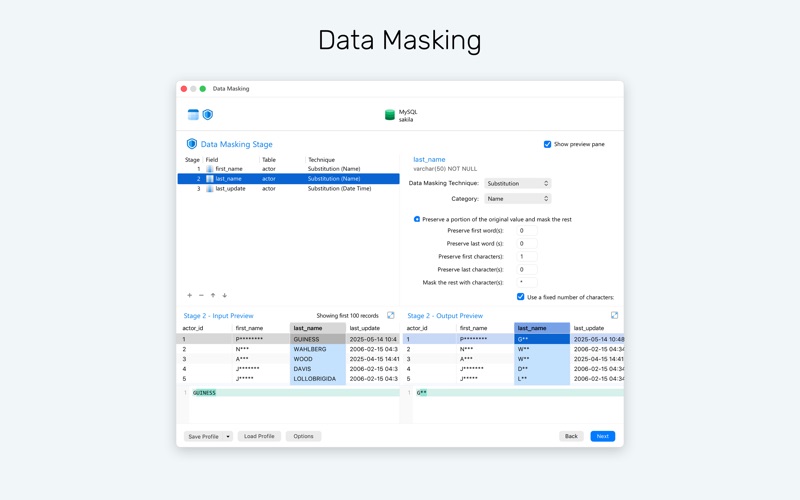Click Substitution (Date Time) technique cell
800x500 pixels.
point(339,189)
